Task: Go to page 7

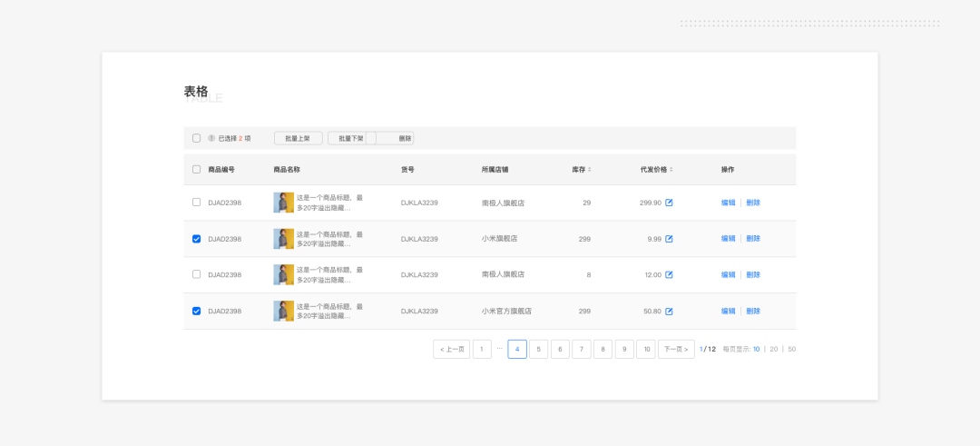Action: click(582, 349)
